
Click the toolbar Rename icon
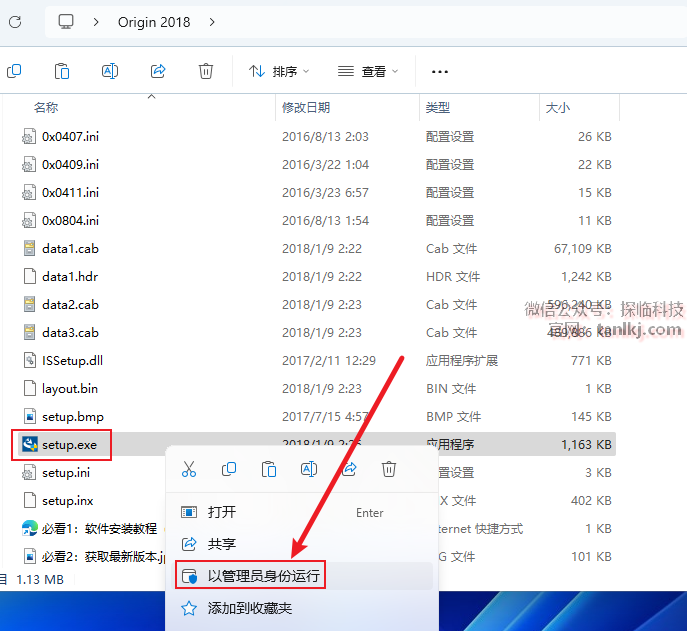click(110, 71)
